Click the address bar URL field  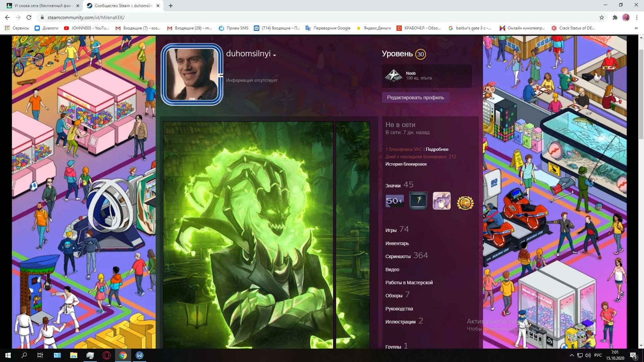click(x=319, y=17)
